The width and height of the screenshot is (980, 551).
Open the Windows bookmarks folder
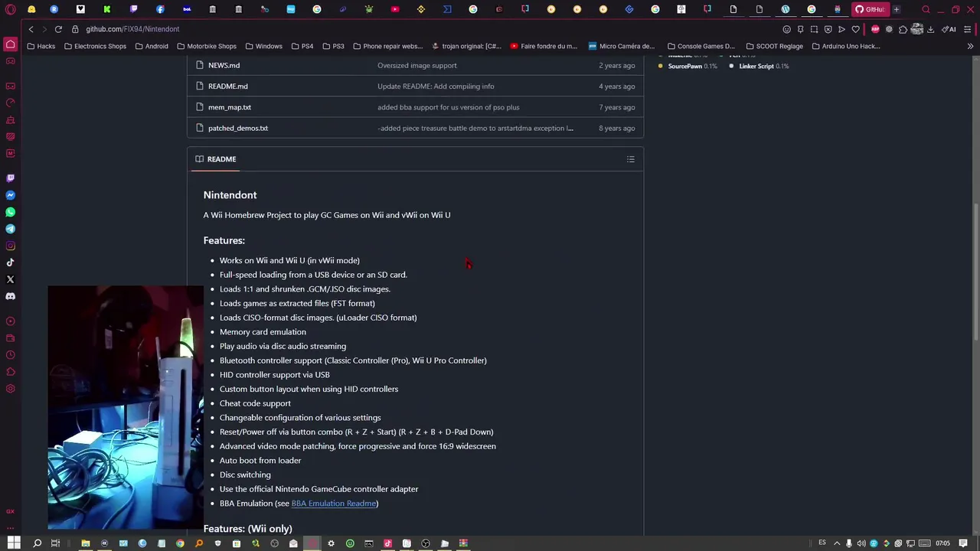click(x=263, y=46)
